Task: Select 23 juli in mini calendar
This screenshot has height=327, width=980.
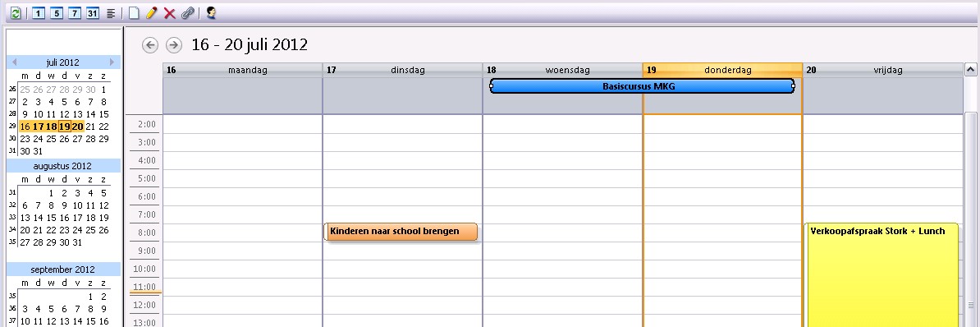Action: click(25, 139)
